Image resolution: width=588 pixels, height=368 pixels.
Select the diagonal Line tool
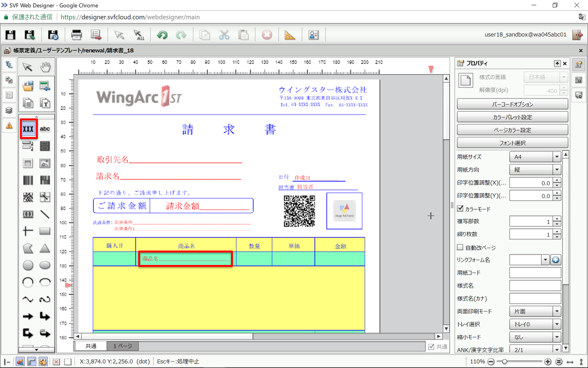45,214
